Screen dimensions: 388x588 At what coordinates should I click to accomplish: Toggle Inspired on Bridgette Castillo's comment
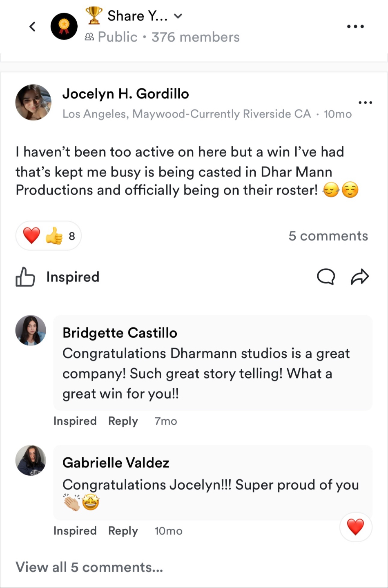75,421
